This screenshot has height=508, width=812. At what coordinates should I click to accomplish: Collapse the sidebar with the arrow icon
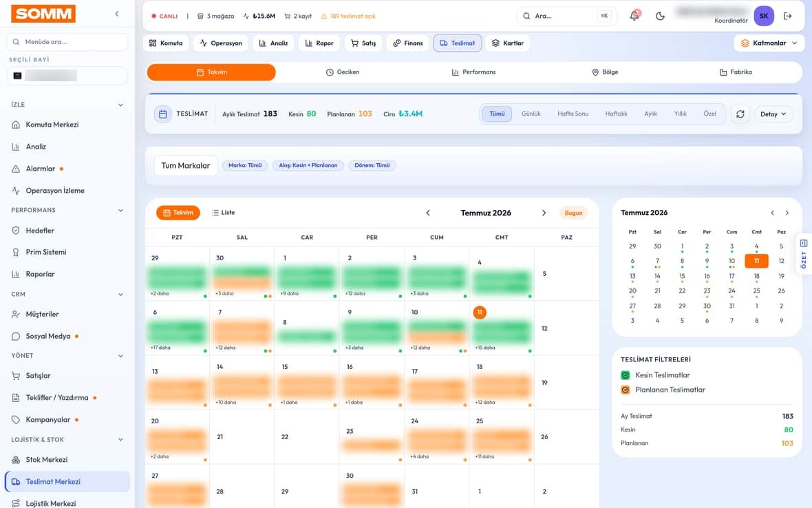pyautogui.click(x=117, y=14)
